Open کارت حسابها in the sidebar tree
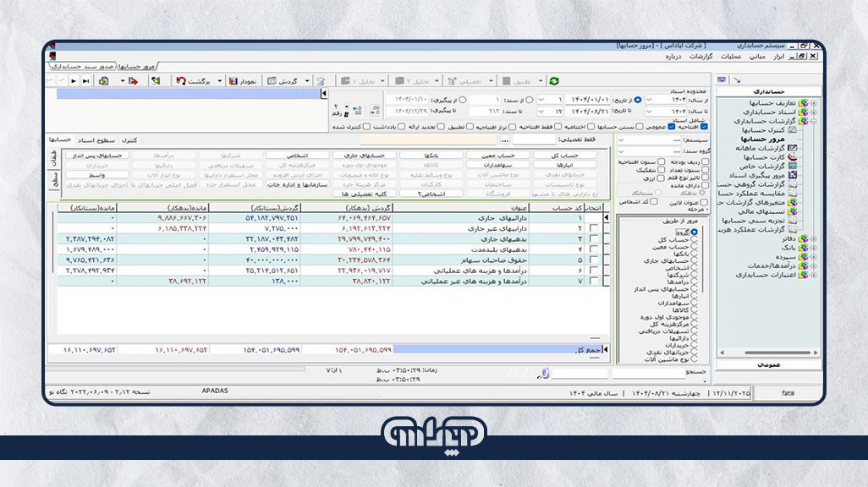 click(764, 156)
